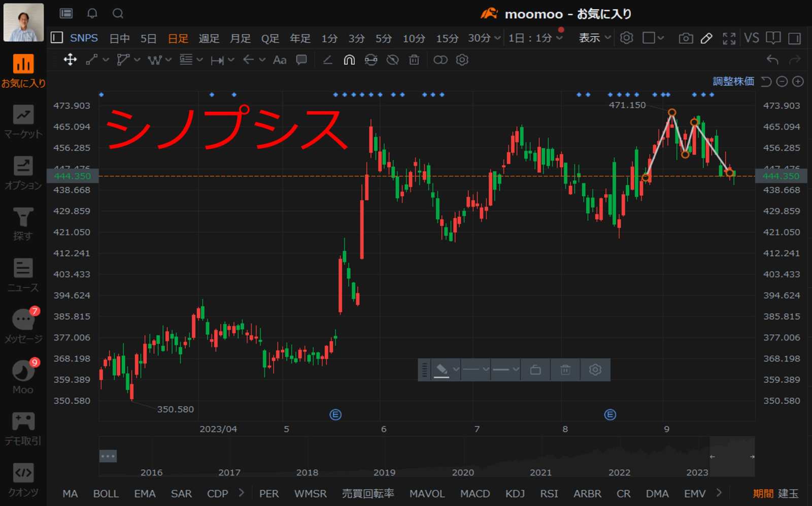Viewport: 812px width, 506px height.
Task: Click the reset chart view icon next to 調整株価
Action: tap(766, 81)
